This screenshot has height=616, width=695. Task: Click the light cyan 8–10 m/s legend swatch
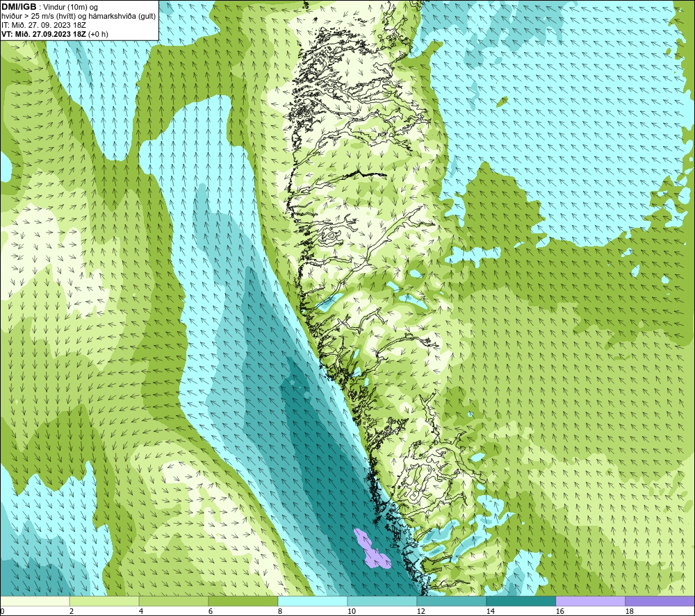[313, 601]
